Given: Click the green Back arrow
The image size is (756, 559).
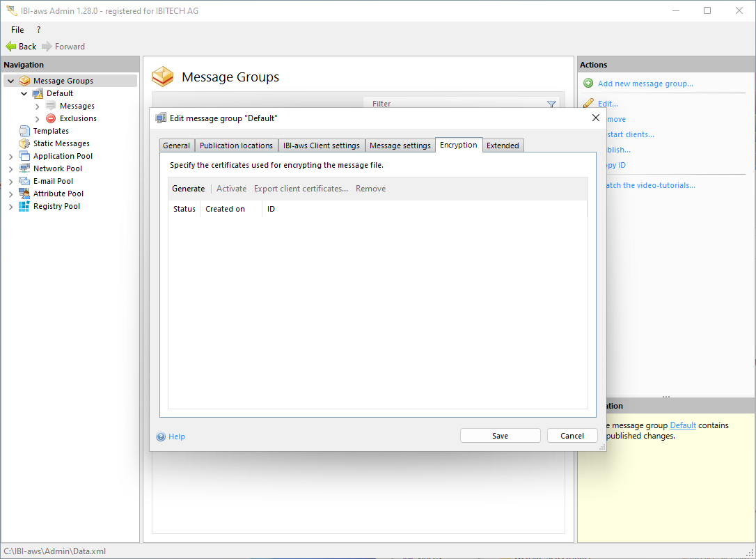Looking at the screenshot, I should pyautogui.click(x=11, y=47).
